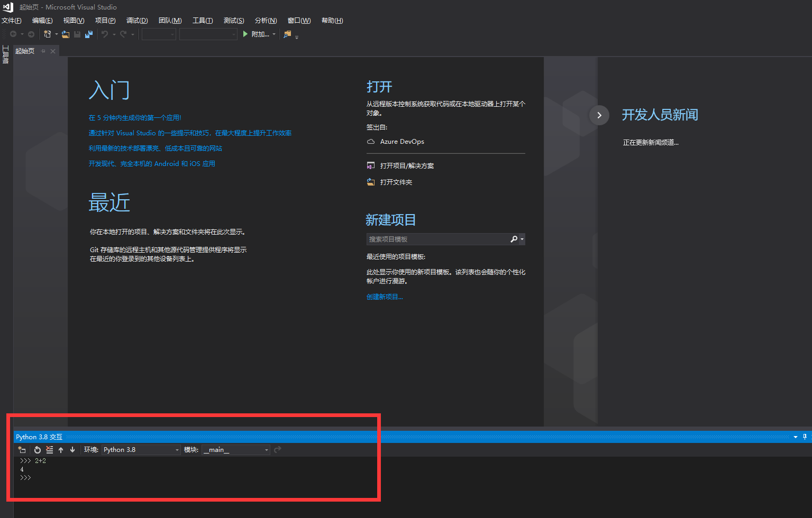Pin the 起始页 tab

click(43, 51)
